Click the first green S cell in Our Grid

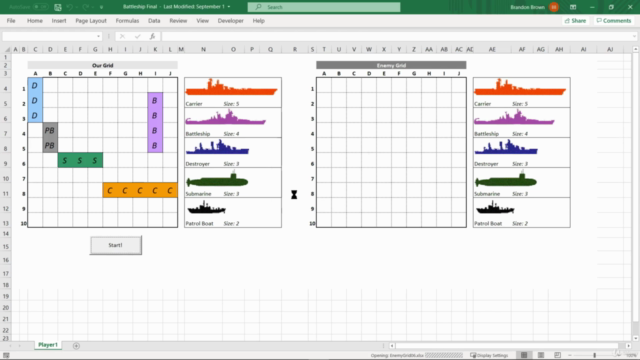pos(65,160)
